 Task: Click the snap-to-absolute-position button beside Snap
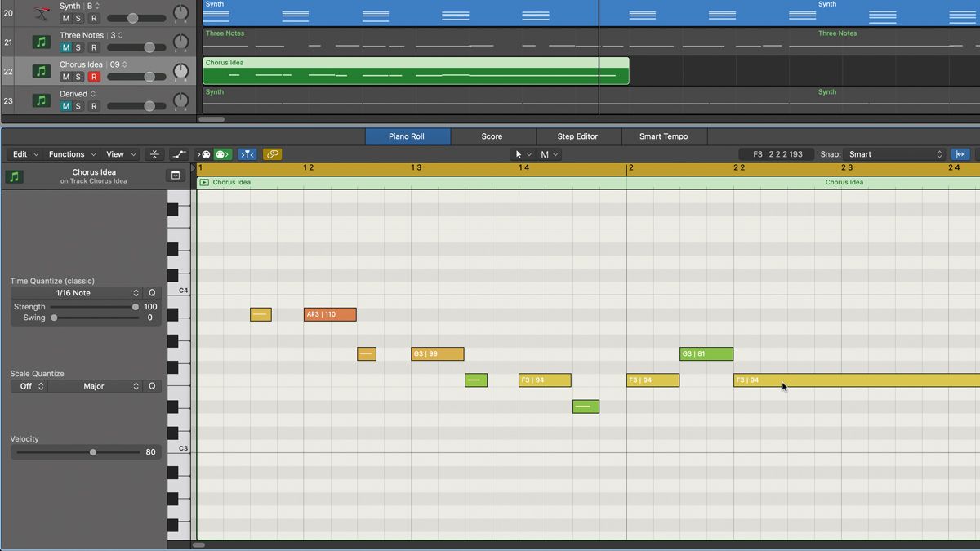pos(960,153)
